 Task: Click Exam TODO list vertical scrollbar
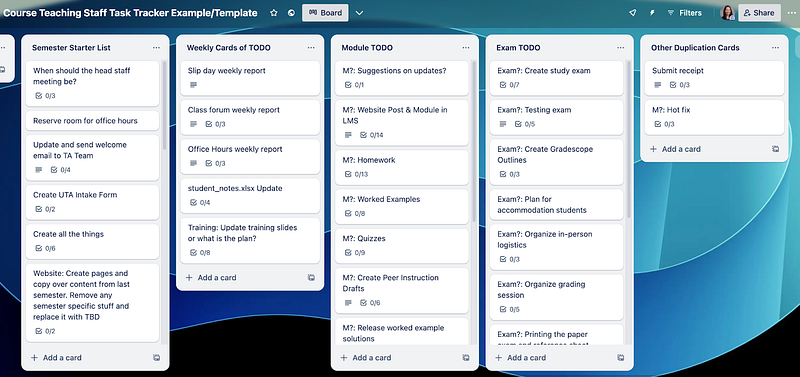point(629,139)
